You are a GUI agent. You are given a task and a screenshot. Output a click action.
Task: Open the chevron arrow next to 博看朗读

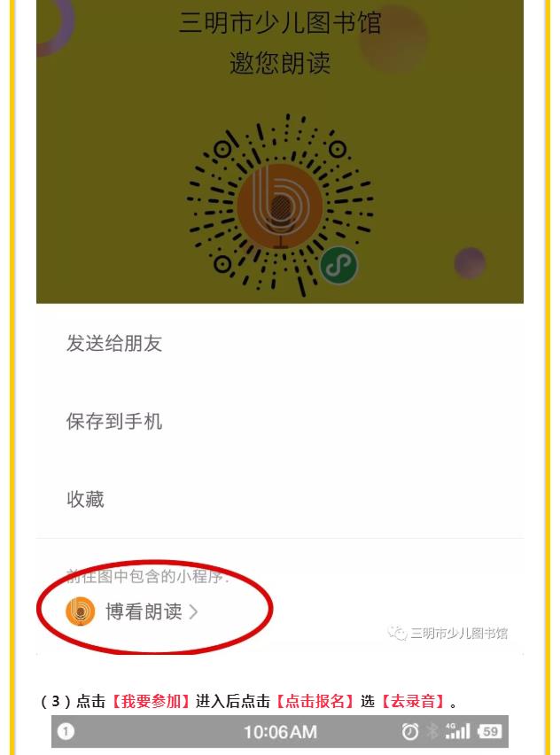coord(193,611)
